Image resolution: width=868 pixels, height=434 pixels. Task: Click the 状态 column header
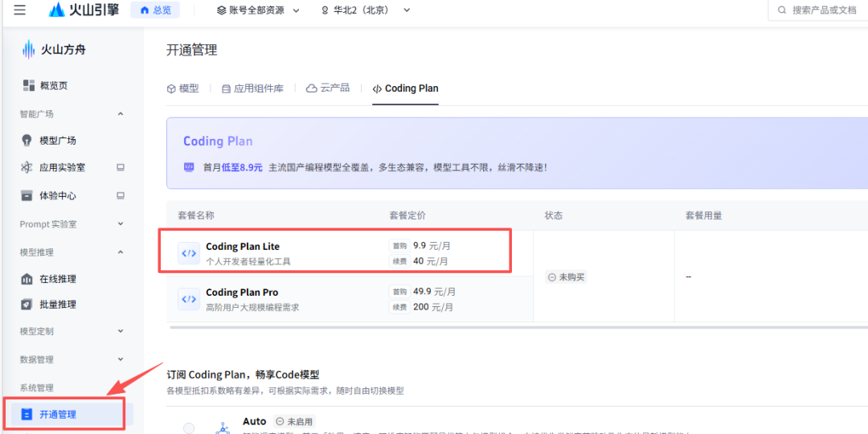pyautogui.click(x=554, y=216)
